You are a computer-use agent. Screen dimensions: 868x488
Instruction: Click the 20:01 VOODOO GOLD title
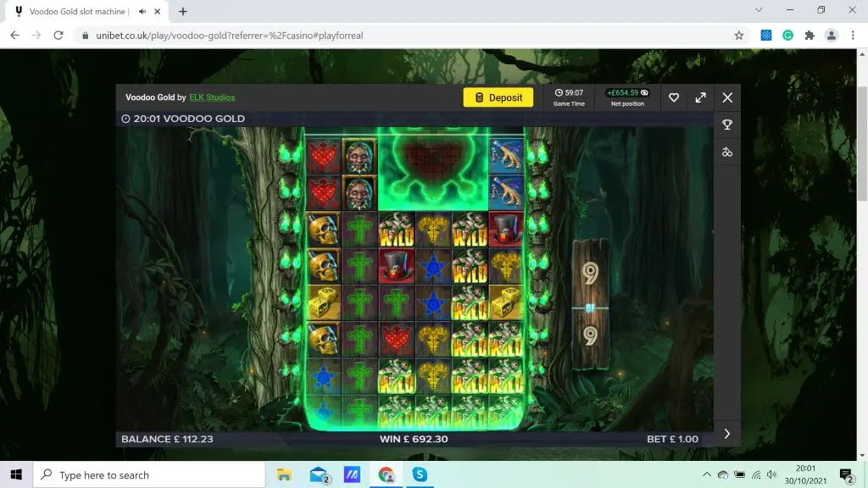[x=183, y=119]
